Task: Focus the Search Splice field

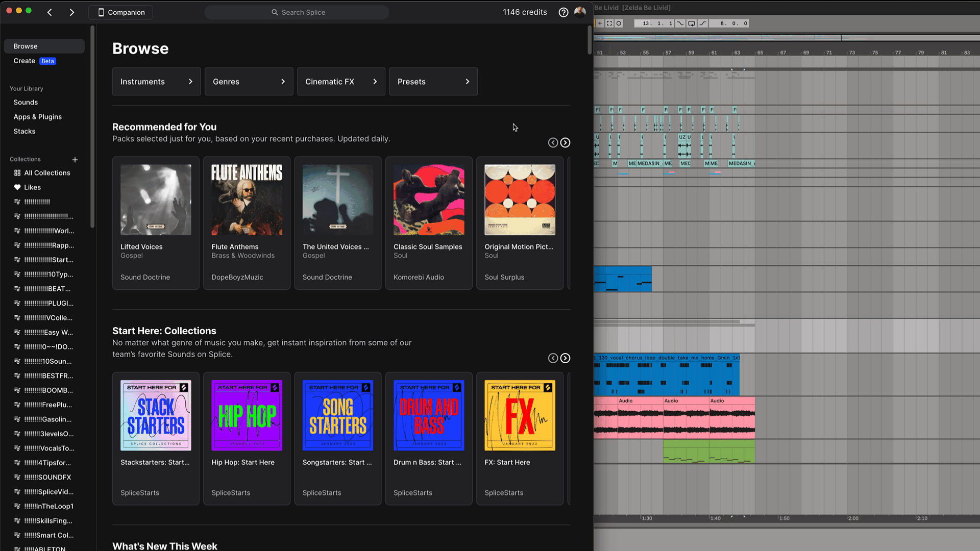Action: (x=297, y=12)
